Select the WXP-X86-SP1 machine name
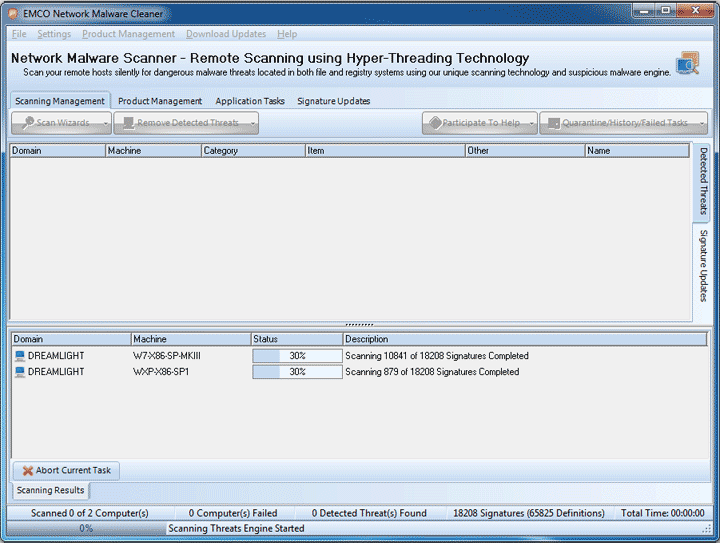 tap(161, 372)
